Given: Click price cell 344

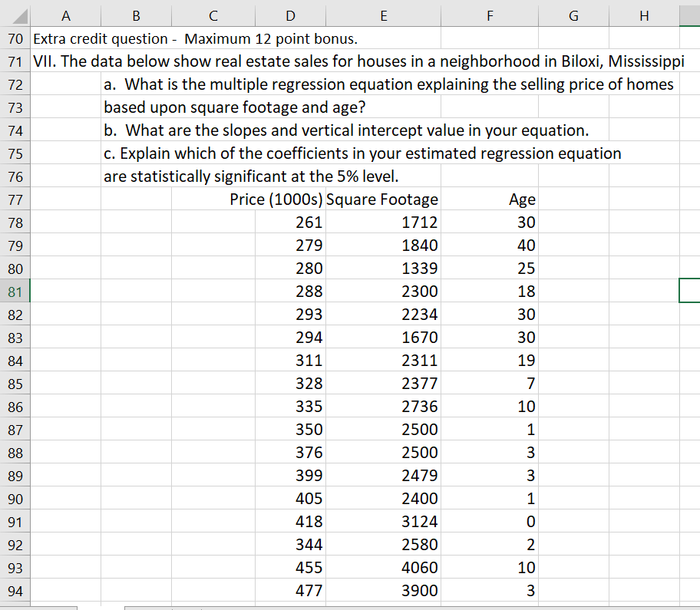Looking at the screenshot, I should pyautogui.click(x=291, y=545).
